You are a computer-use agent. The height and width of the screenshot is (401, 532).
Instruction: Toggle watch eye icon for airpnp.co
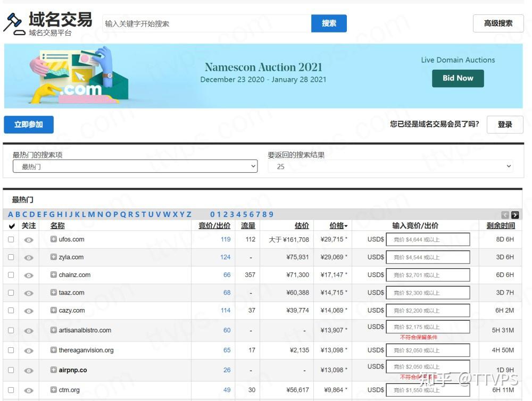click(29, 371)
